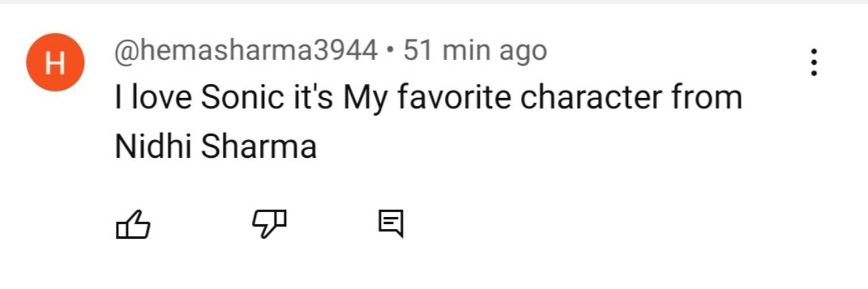Image resolution: width=868 pixels, height=289 pixels.
Task: Reply to hemasharma3944's comment
Action: click(391, 224)
